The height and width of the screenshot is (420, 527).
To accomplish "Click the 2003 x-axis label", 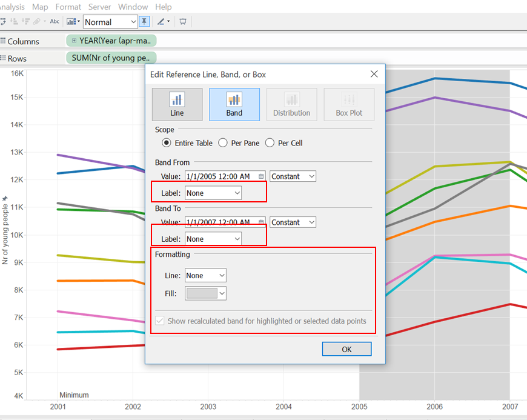I will pyautogui.click(x=208, y=407).
